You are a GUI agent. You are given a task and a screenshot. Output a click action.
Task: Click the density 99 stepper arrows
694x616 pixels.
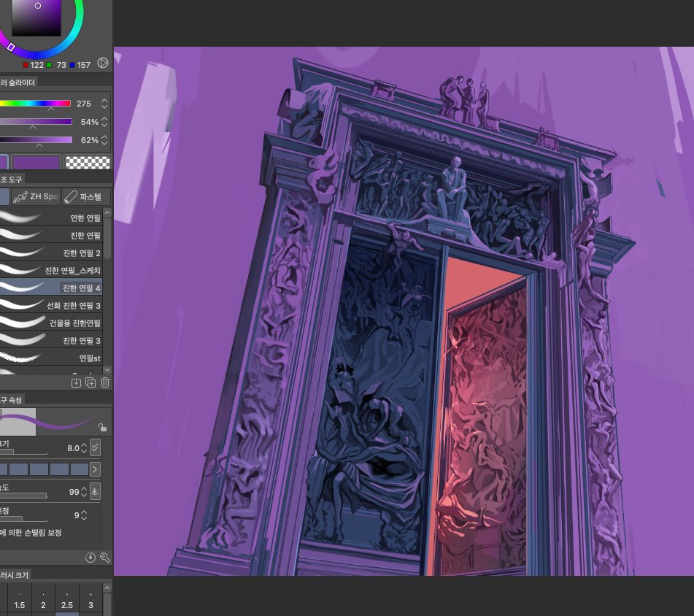click(84, 492)
